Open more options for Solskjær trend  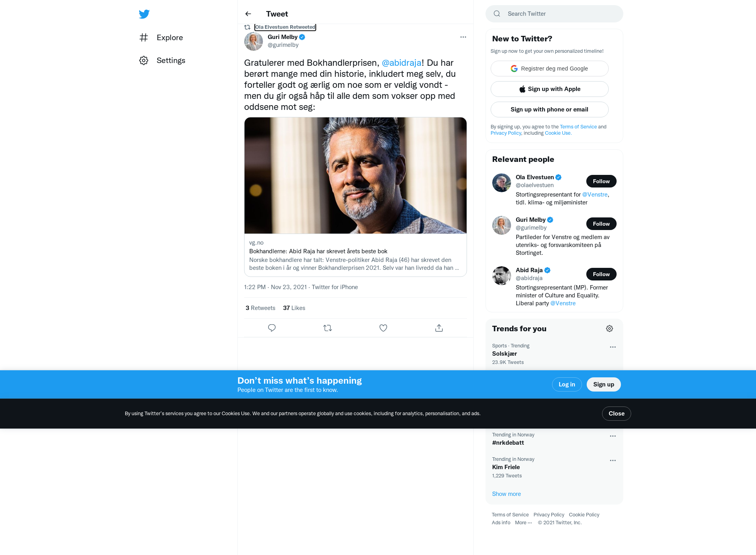613,347
